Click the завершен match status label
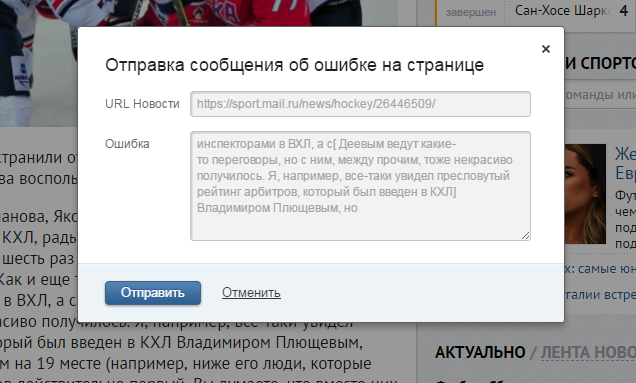Viewport: 636px width, 383px height. (x=471, y=13)
